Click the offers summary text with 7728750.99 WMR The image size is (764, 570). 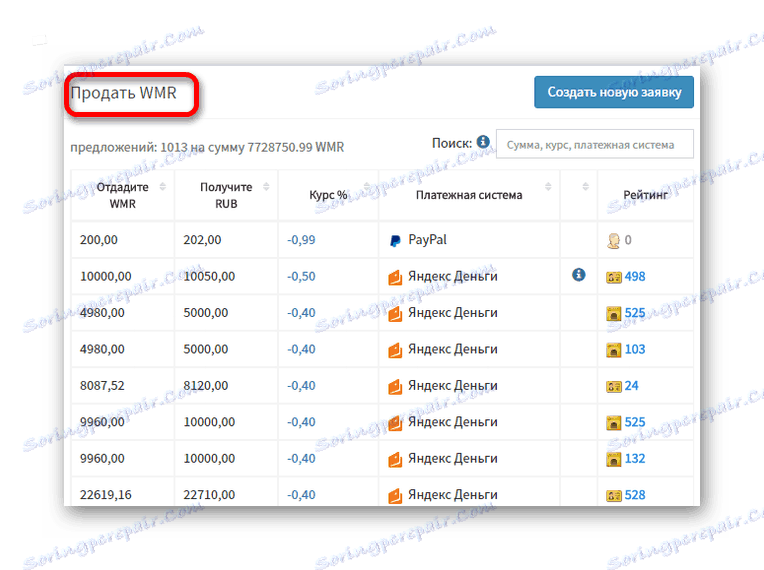[x=207, y=147]
